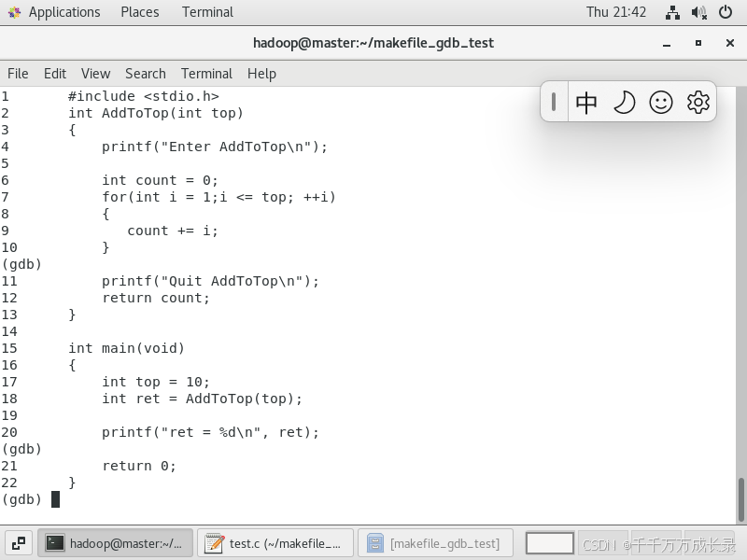Open the Edit menu
Viewport: 747px width, 560px height.
coord(55,74)
